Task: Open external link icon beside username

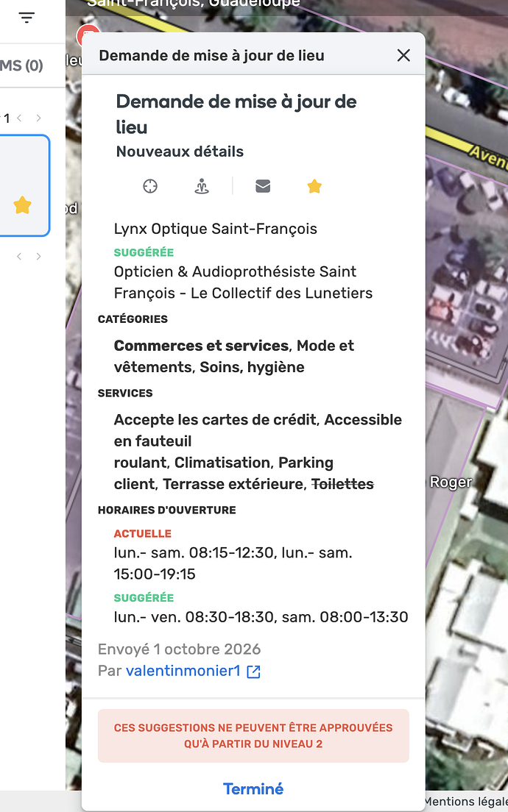Action: 253,672
